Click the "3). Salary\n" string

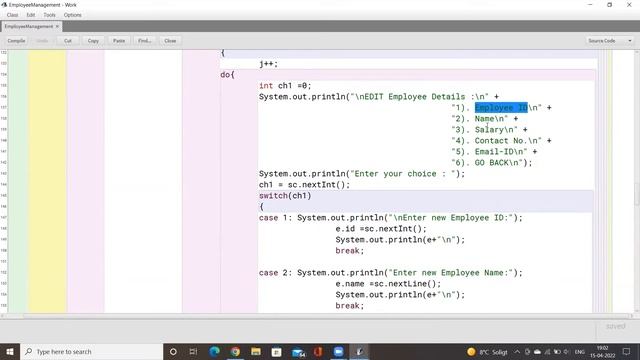click(484, 130)
